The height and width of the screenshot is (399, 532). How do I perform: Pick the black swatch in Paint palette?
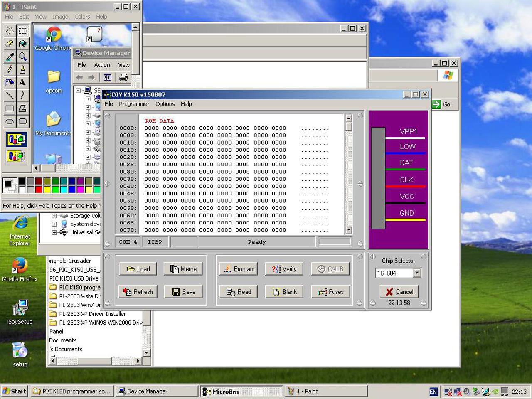pos(22,181)
